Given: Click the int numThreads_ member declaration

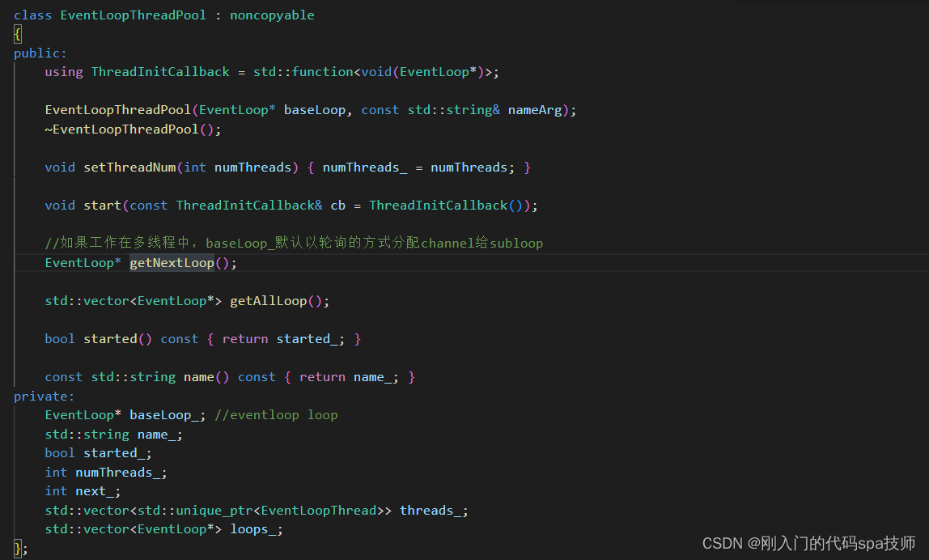Looking at the screenshot, I should pos(106,473).
